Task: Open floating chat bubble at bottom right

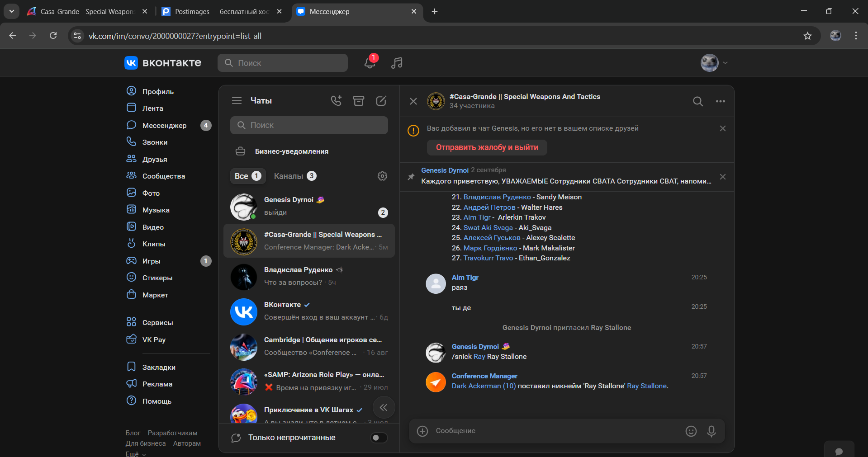Action: [x=839, y=451]
